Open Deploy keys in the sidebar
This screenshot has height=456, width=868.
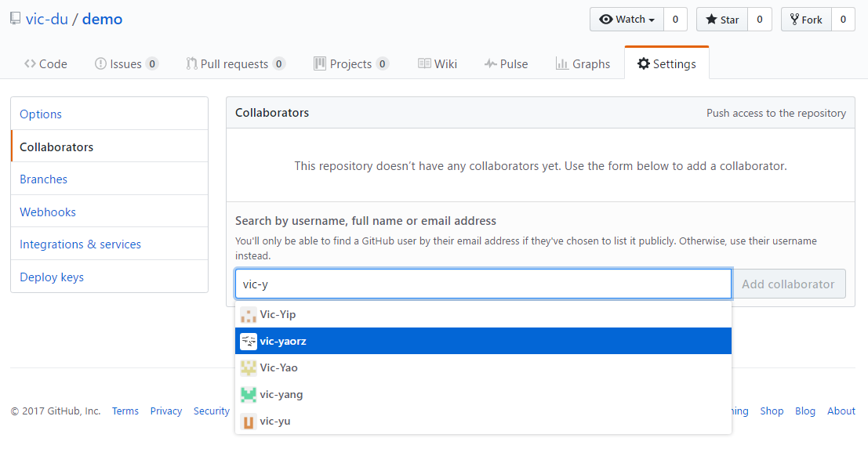click(x=110, y=277)
